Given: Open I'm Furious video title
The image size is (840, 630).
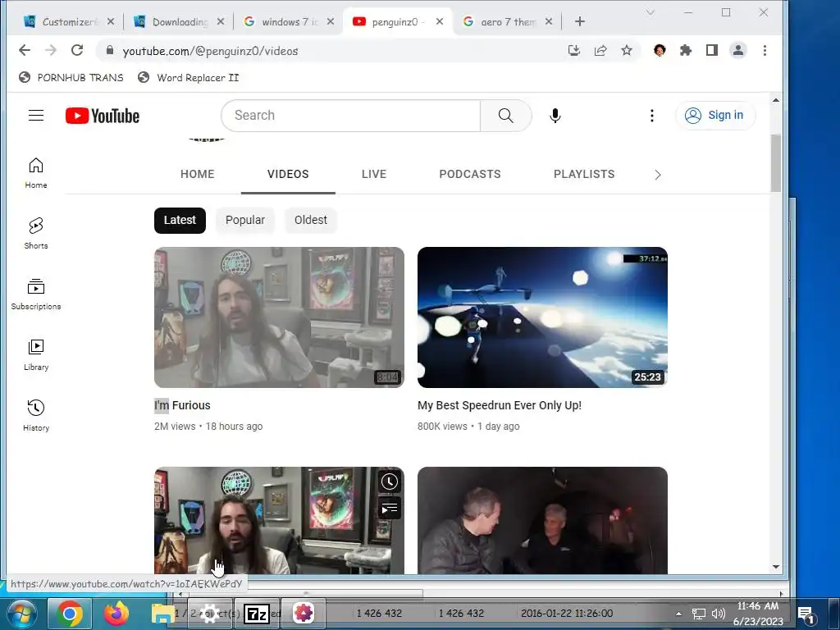Looking at the screenshot, I should click(182, 405).
